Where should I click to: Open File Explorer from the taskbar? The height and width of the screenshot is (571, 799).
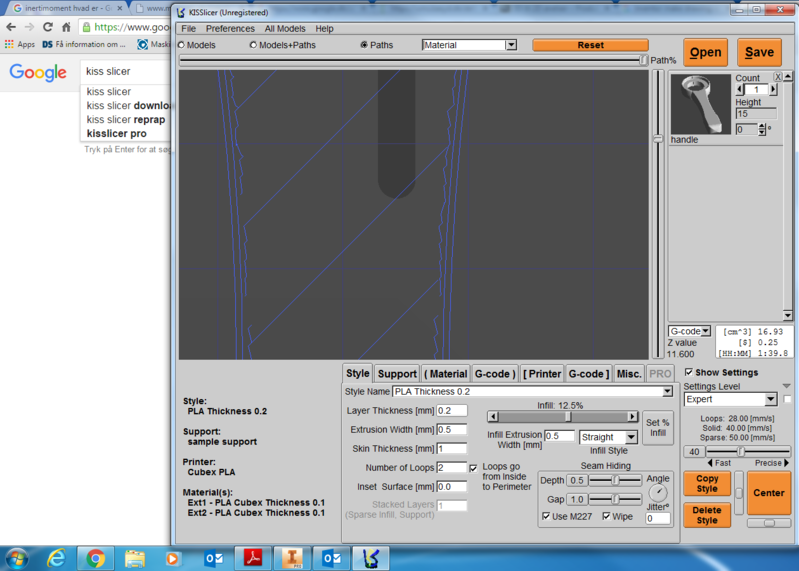click(135, 559)
